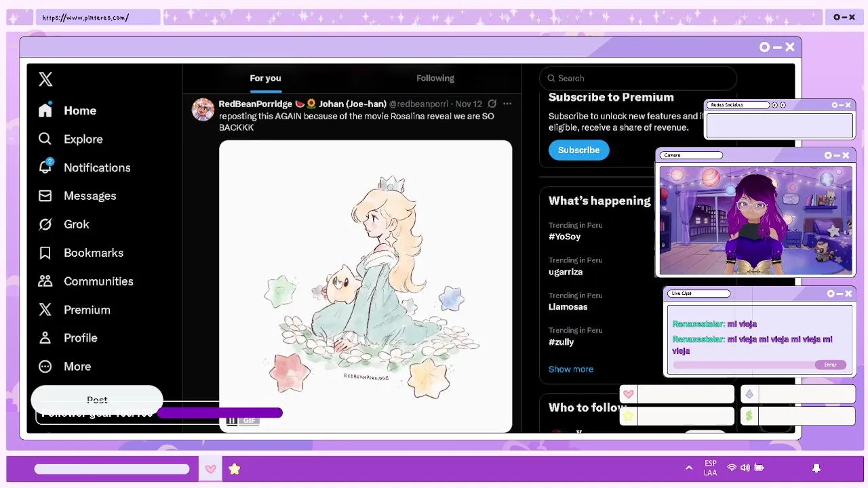
Task: Click the What's happening heading
Action: tap(599, 201)
